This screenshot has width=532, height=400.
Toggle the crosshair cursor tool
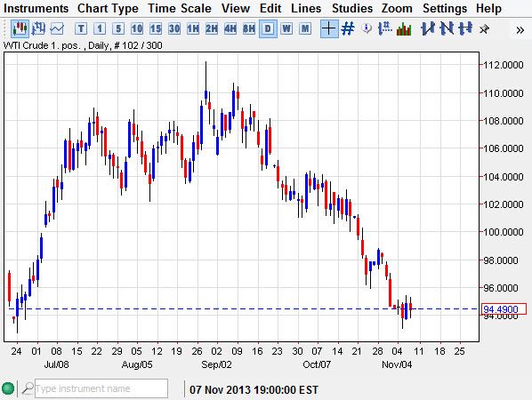point(329,28)
